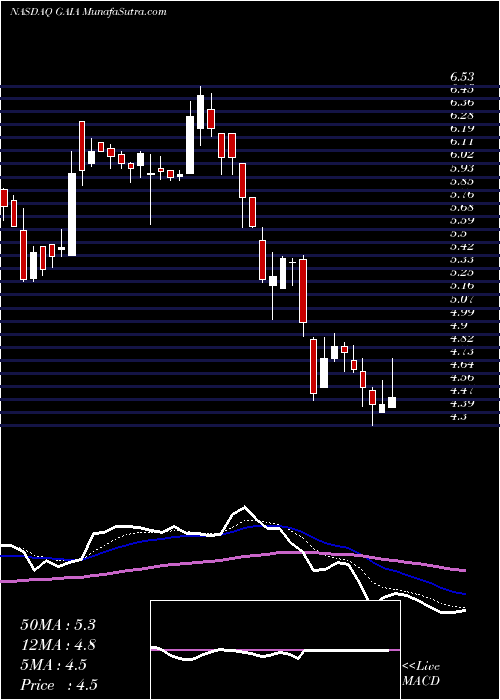Click the <<Live label
This screenshot has width=500, height=700.
click(x=421, y=667)
